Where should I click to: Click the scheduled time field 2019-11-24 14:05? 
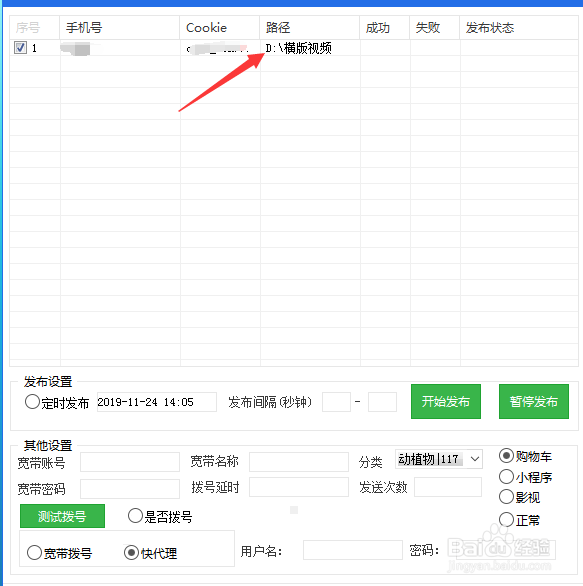pyautogui.click(x=157, y=402)
